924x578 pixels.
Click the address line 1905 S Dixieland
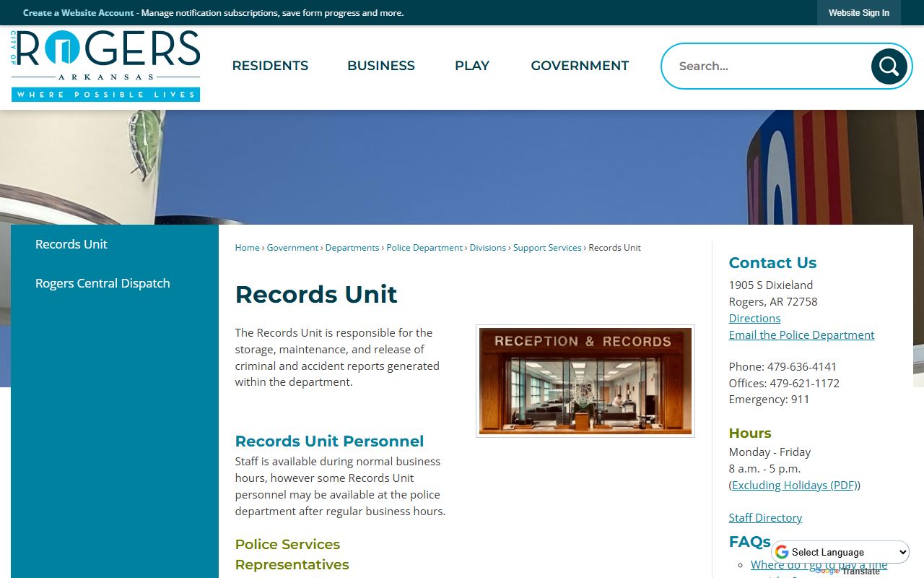click(x=771, y=285)
